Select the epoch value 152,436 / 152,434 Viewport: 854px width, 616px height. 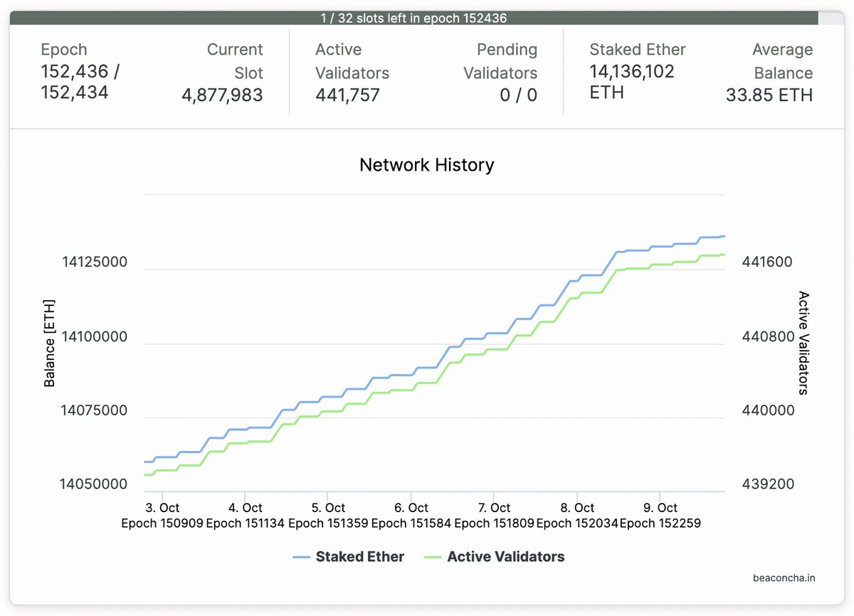[x=80, y=82]
